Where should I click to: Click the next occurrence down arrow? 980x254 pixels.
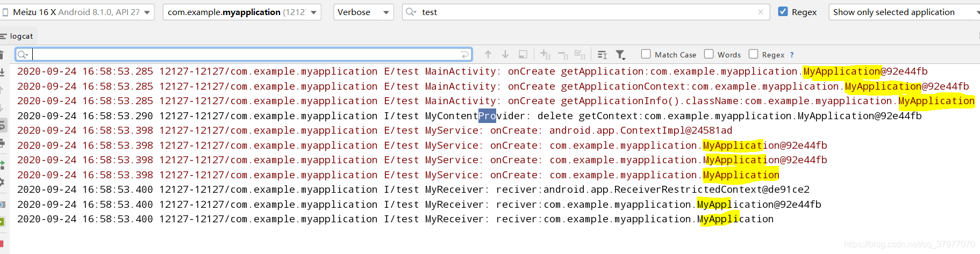(505, 54)
